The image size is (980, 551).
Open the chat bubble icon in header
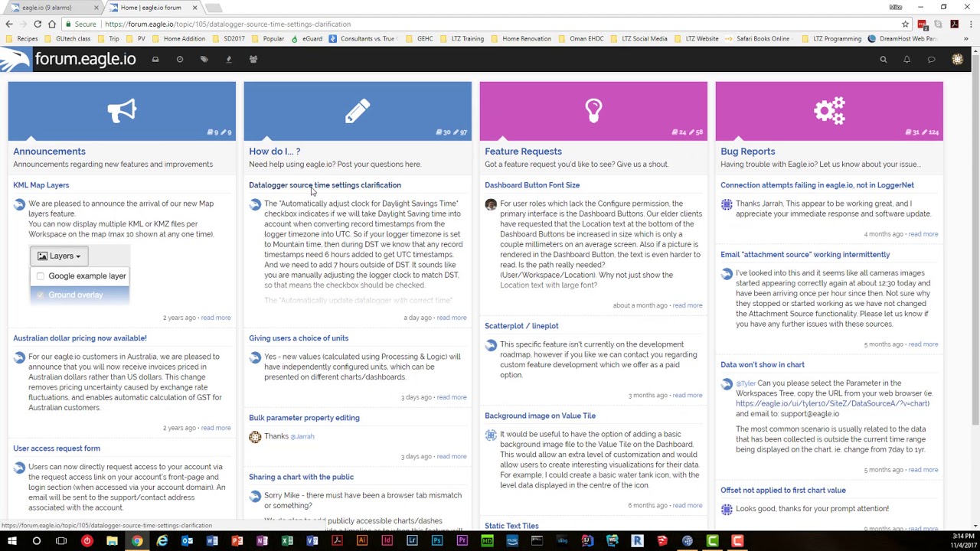[x=932, y=60]
